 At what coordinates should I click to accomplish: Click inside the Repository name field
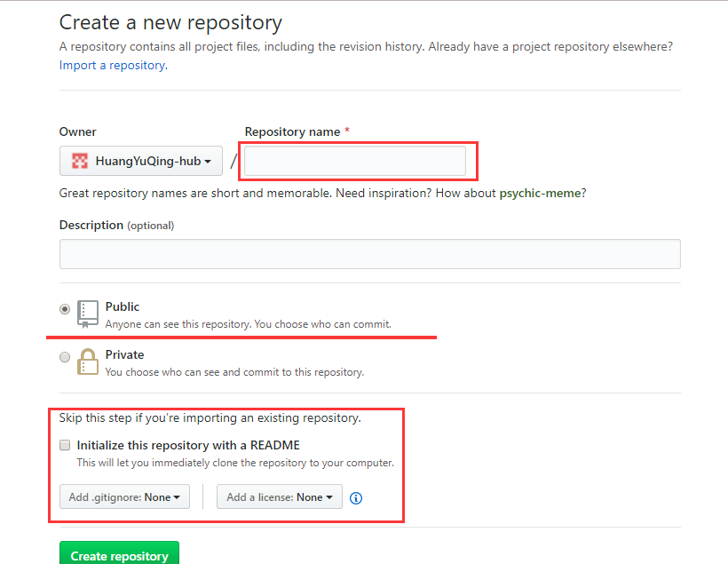(x=357, y=161)
